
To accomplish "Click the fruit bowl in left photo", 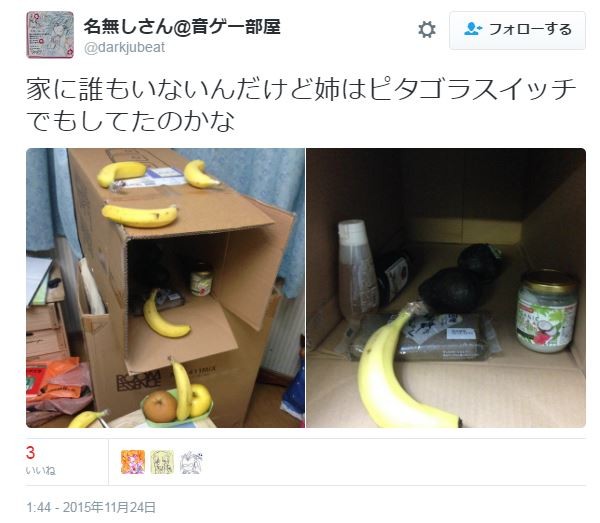I will coord(178,405).
